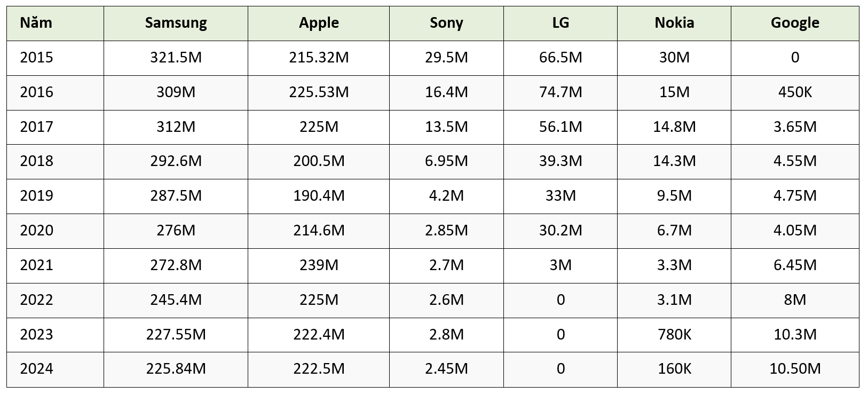This screenshot has width=868, height=394.
Task: Select Google's 10.50M cell in 2024
Action: [x=795, y=369]
